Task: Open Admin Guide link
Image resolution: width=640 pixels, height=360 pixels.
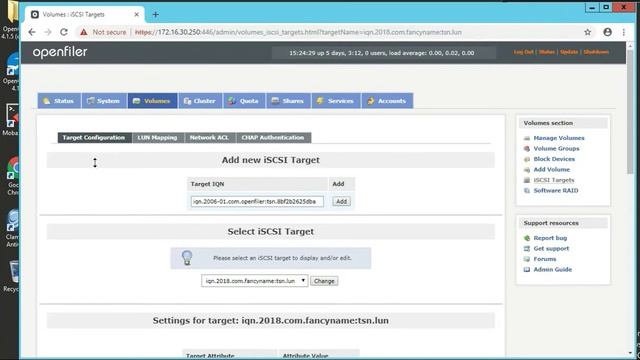Action: pos(553,269)
